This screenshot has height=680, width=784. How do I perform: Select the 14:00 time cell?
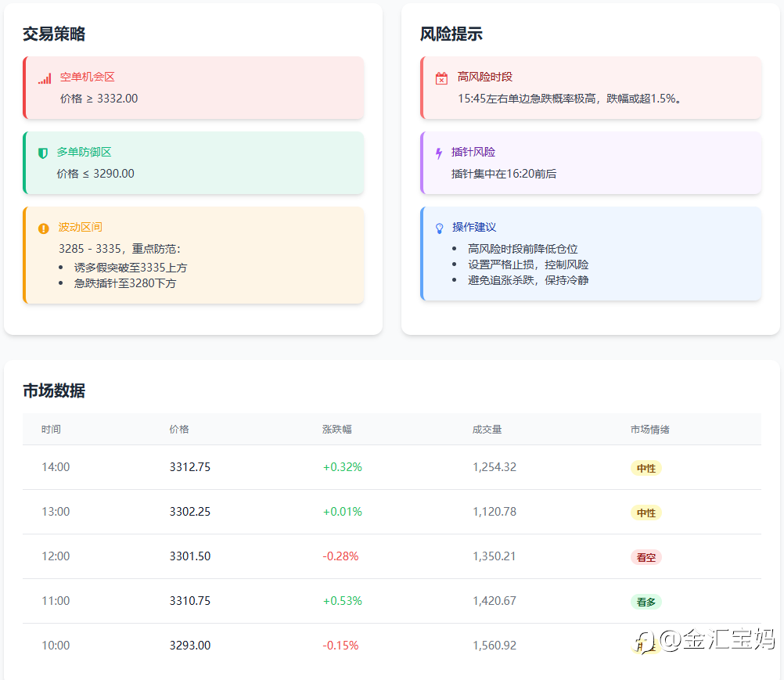click(56, 467)
